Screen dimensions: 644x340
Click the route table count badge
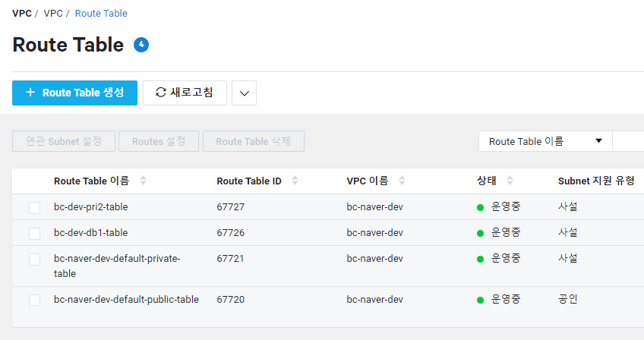click(x=141, y=45)
